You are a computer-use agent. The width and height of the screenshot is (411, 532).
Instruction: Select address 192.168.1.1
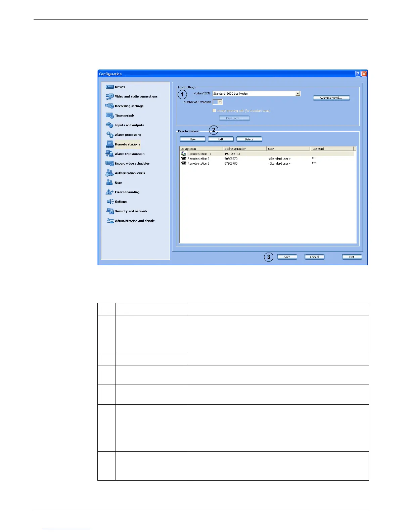pos(232,154)
